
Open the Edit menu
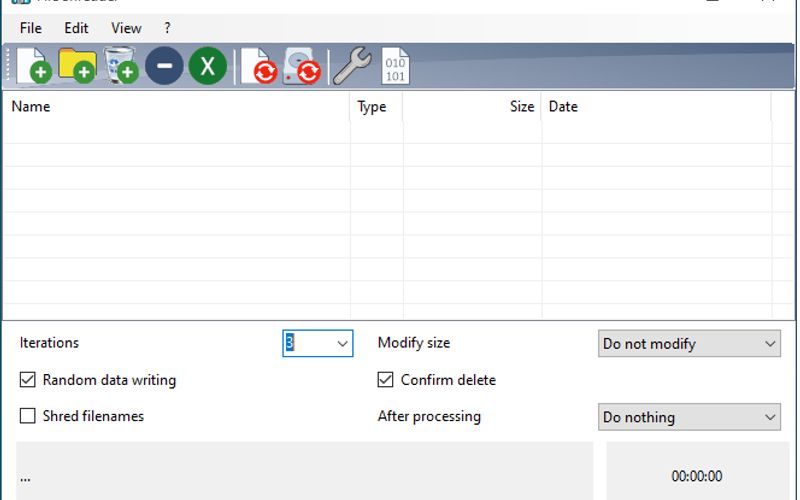pyautogui.click(x=76, y=28)
